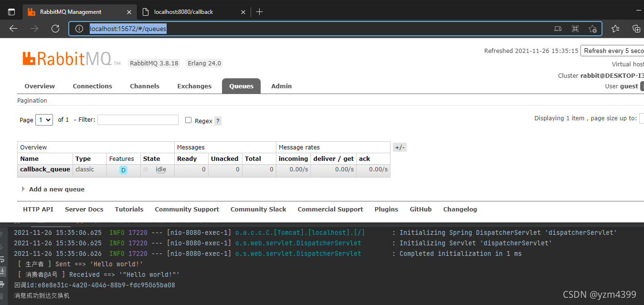Click the up arrow icon in IDE console

(2, 234)
